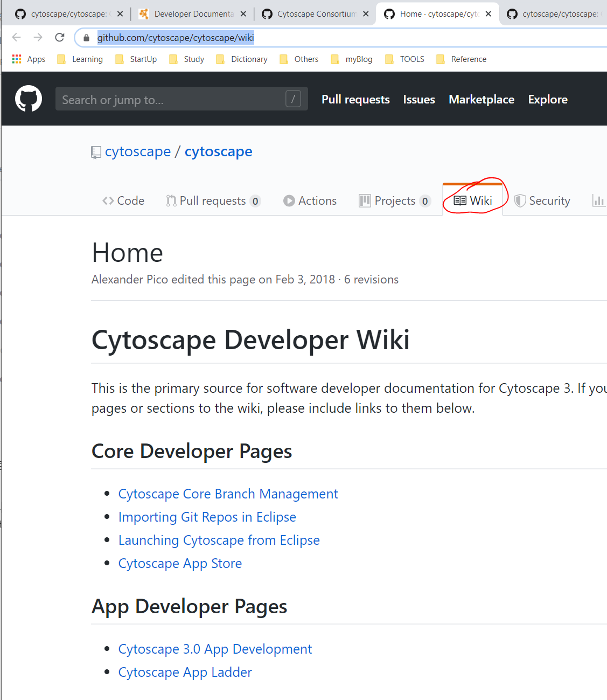Open Importing Git Repos in Eclipse page
This screenshot has width=607, height=700.
pyautogui.click(x=207, y=517)
